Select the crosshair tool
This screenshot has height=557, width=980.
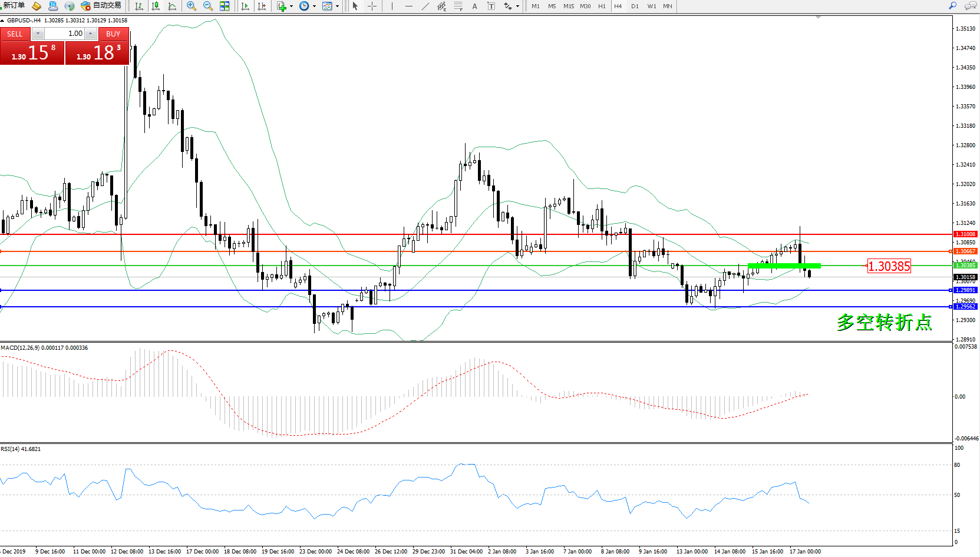click(x=372, y=6)
